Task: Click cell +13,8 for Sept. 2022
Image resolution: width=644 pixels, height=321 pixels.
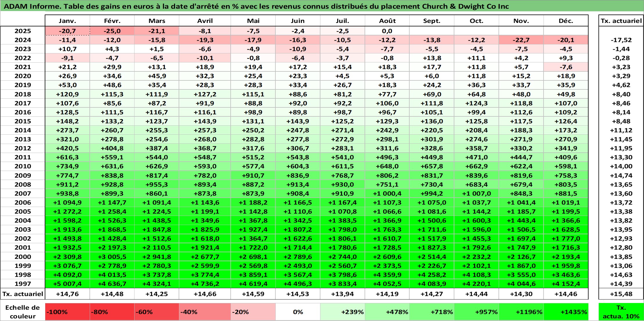Action: click(x=432, y=58)
